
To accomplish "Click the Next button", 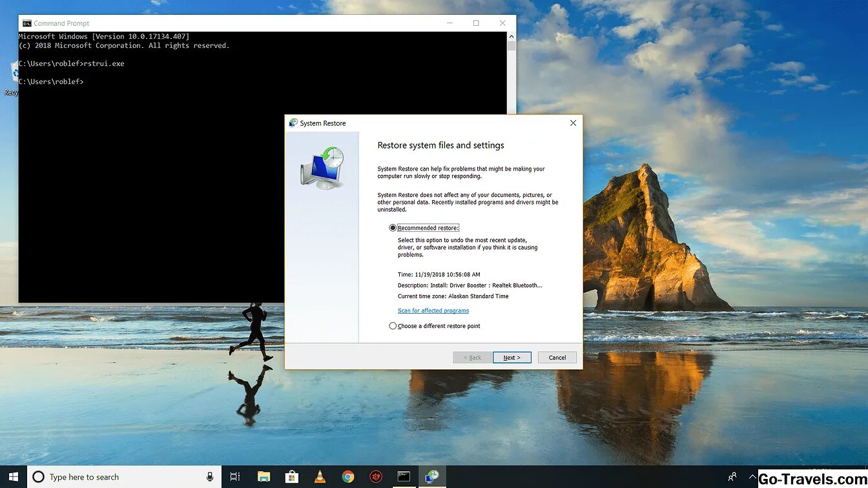I will [x=512, y=357].
